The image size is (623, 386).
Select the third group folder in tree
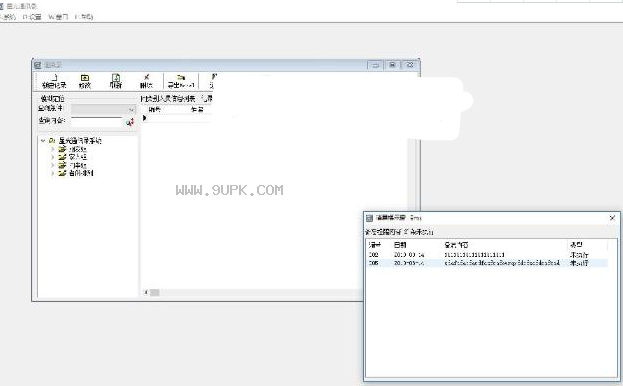pos(73,165)
